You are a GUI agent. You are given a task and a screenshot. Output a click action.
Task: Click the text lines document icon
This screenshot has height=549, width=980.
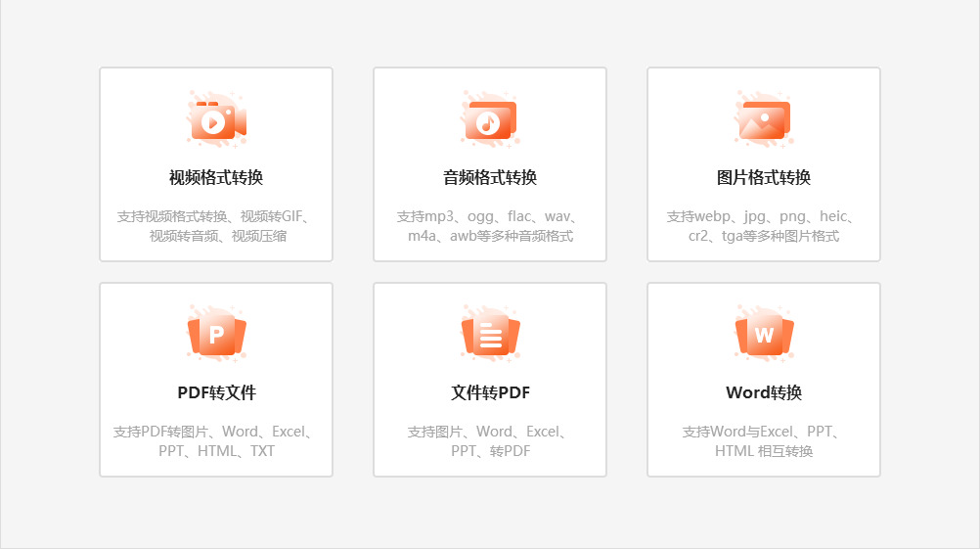(x=490, y=334)
